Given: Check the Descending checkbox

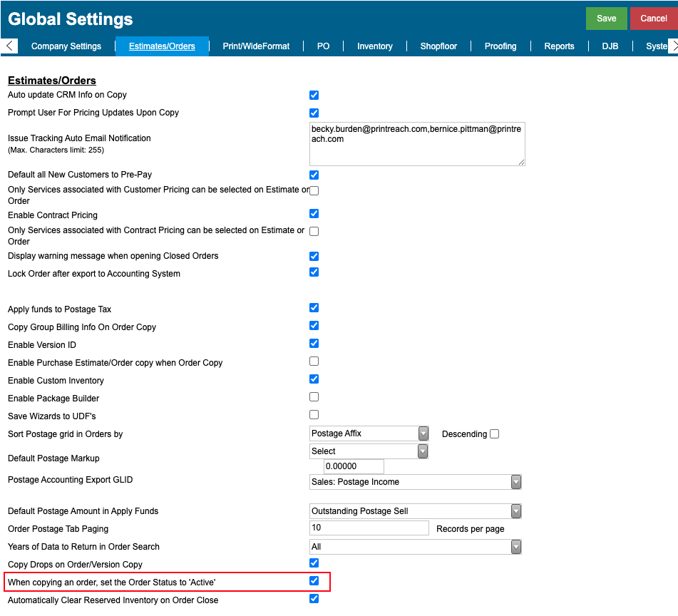Looking at the screenshot, I should 495,433.
